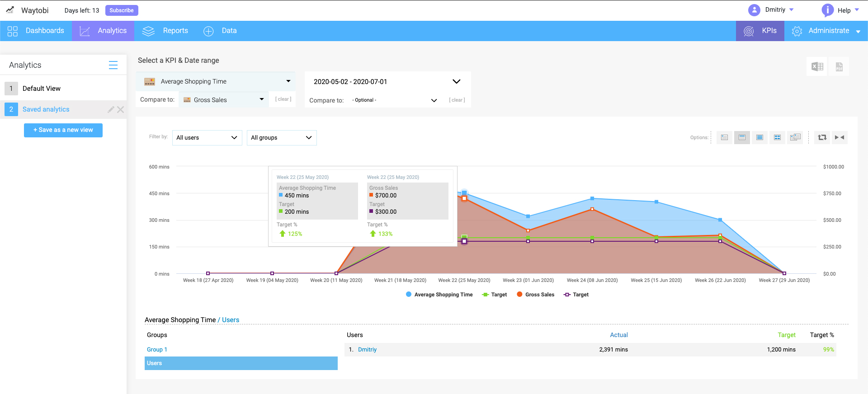This screenshot has height=394, width=868.
Task: Switch to the Analytics tab
Action: point(103,31)
